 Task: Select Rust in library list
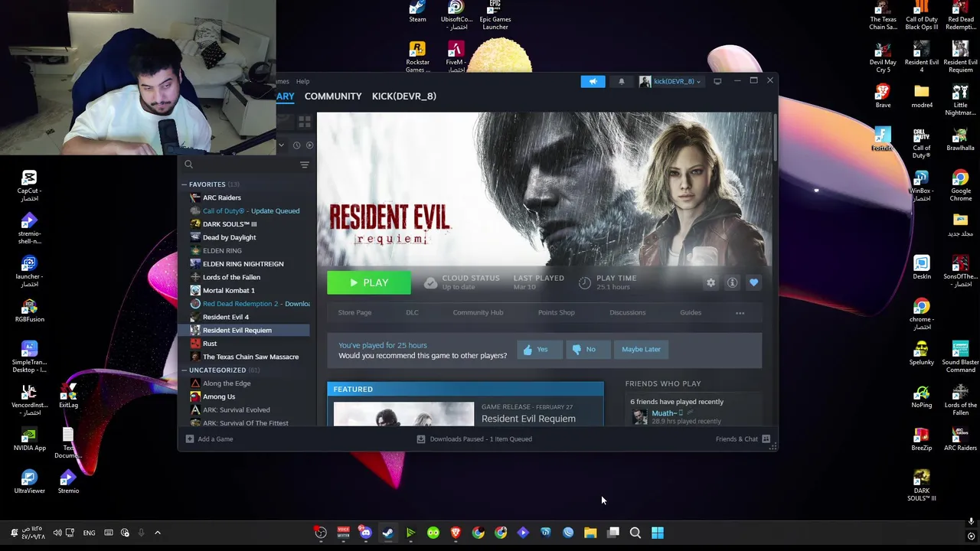tap(209, 344)
